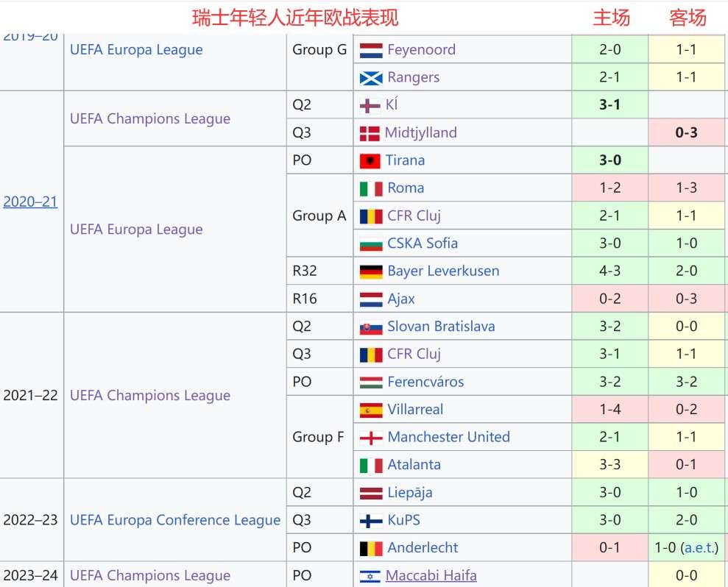Click the Spain flag beside Villarreal
Viewport: 728px width, 587px height.
pos(371,410)
